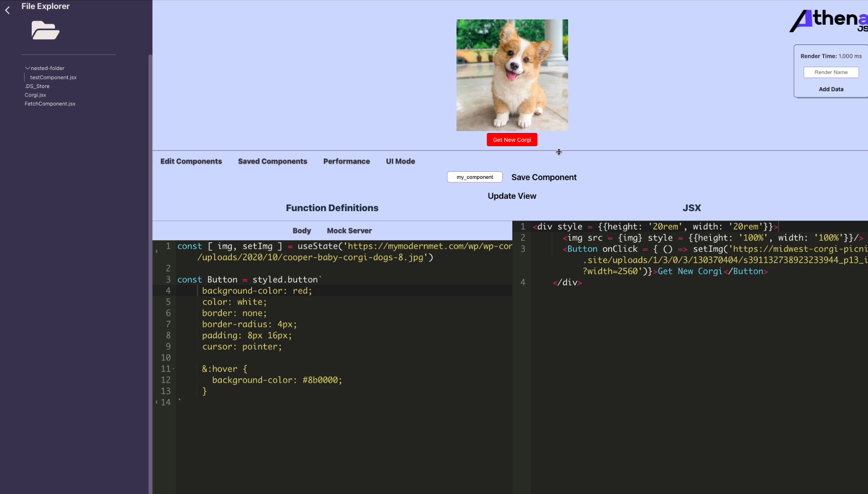Screen dimensions: 868x494
Task: Click the Athena JS logo
Action: pyautogui.click(x=829, y=20)
